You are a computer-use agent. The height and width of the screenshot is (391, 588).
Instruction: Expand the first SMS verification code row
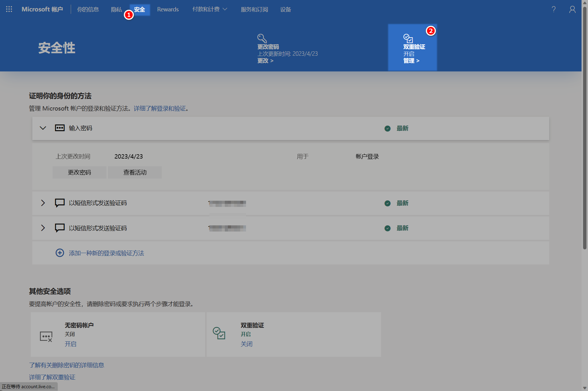[x=43, y=203]
